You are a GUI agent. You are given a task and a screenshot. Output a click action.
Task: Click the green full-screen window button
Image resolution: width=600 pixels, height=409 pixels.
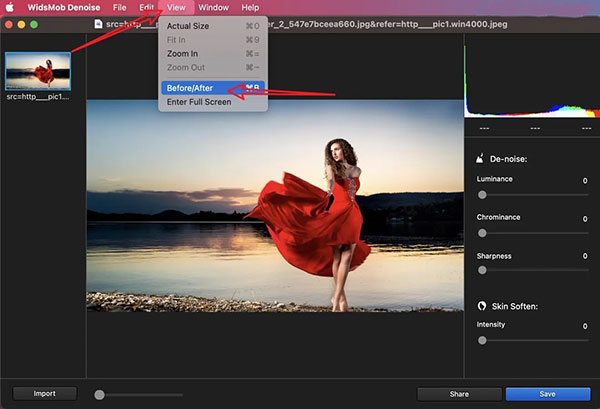pyautogui.click(x=34, y=24)
